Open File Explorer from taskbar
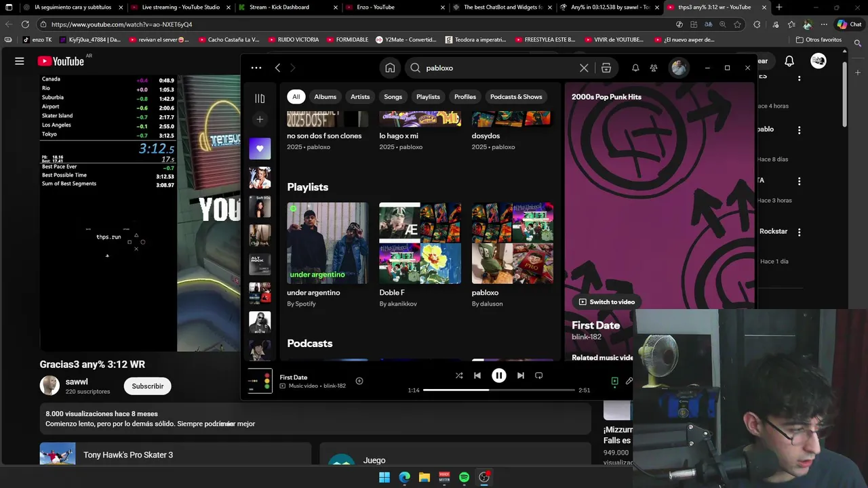Screen dimensions: 868x488 click(425, 477)
